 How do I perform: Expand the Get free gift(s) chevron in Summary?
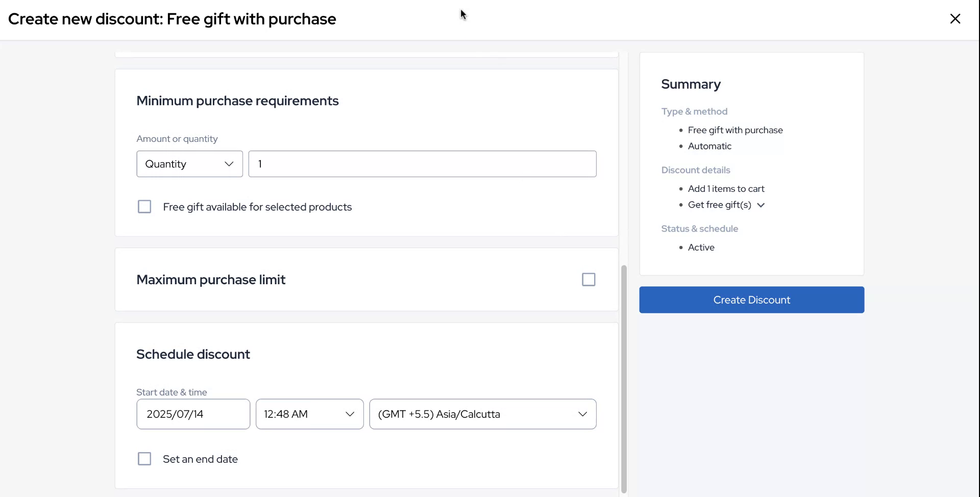(x=761, y=205)
